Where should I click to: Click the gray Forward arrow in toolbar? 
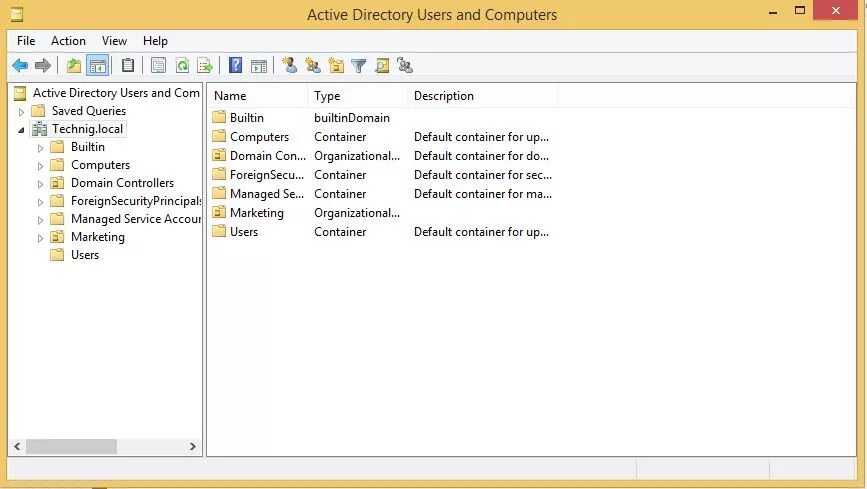point(43,66)
